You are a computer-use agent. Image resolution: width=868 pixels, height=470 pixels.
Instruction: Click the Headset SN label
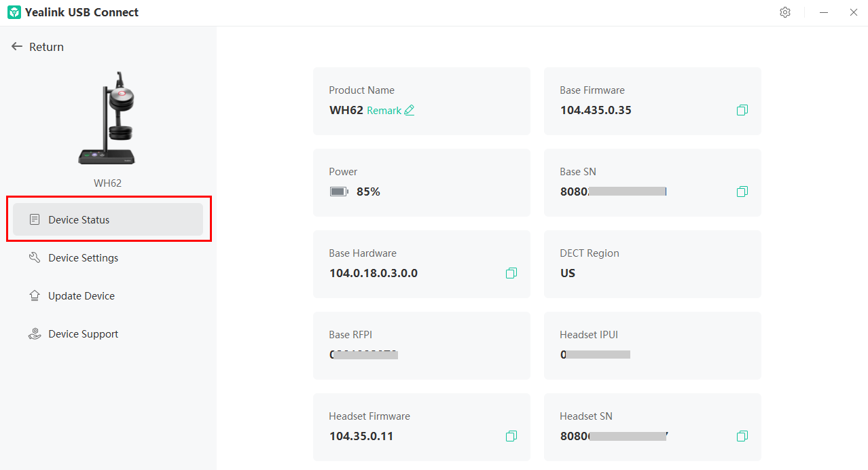(586, 416)
